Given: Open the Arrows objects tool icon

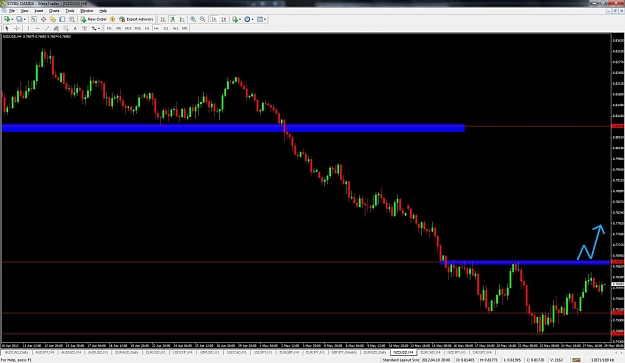Looking at the screenshot, I should (x=94, y=28).
